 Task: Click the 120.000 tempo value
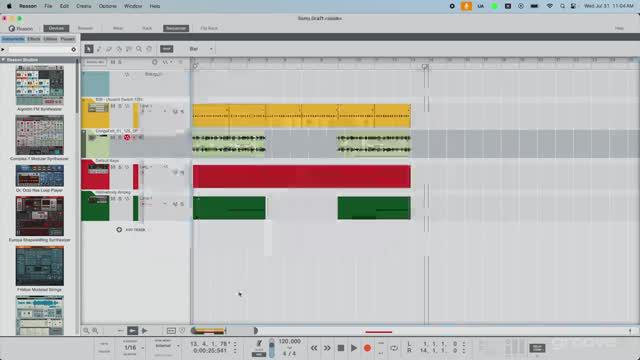coord(289,341)
